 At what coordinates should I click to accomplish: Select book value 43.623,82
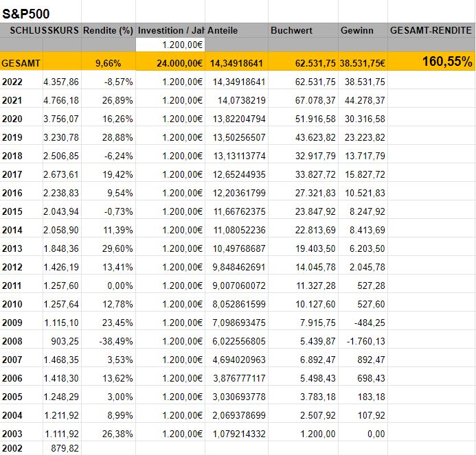click(x=315, y=137)
